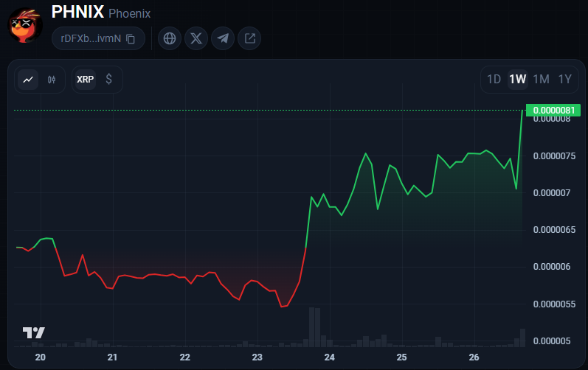588x370 pixels.
Task: Click the current price label 0.0000081
Action: [553, 111]
